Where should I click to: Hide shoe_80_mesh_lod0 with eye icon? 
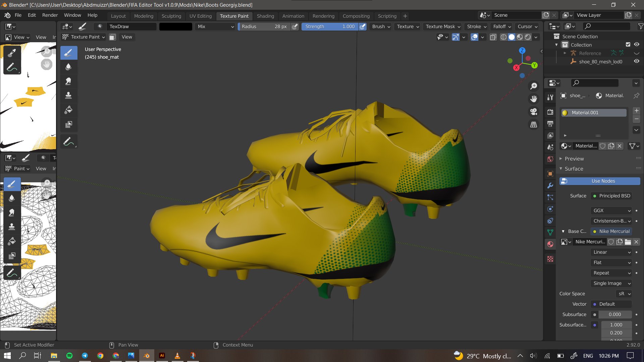[637, 61]
